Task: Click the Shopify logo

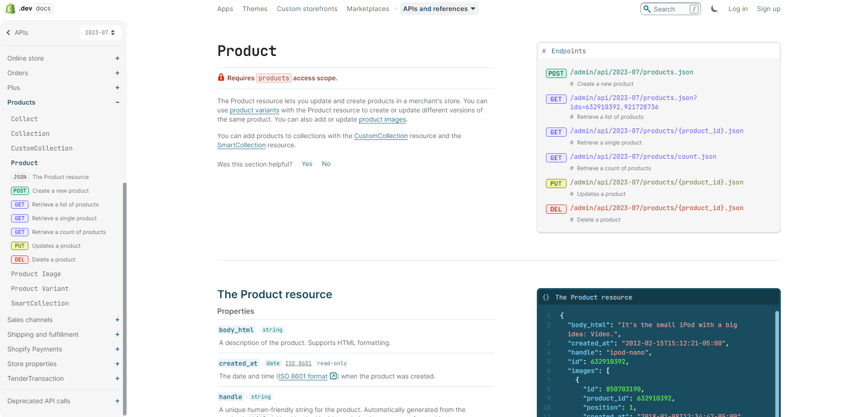Action: click(10, 8)
